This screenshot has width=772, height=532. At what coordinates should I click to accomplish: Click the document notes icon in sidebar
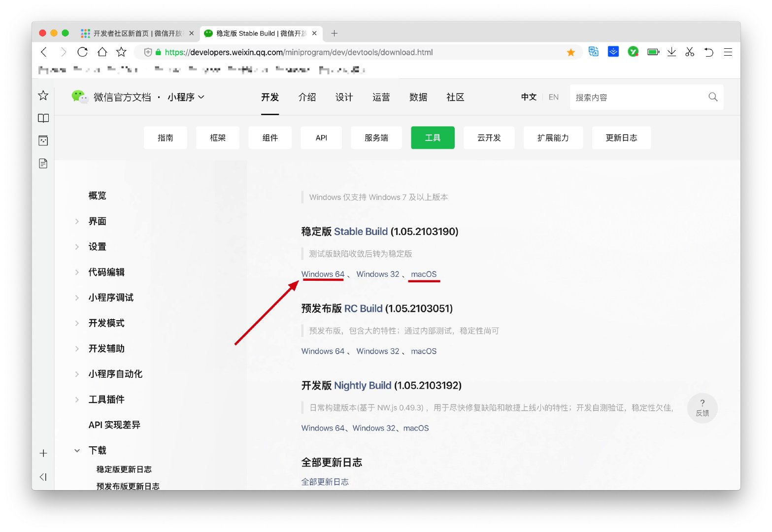click(x=43, y=164)
